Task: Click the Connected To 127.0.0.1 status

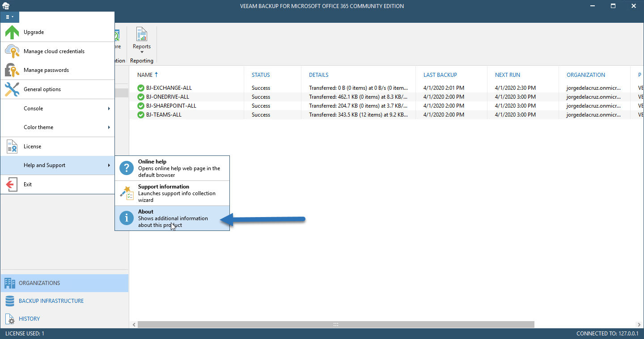Action: [607, 334]
